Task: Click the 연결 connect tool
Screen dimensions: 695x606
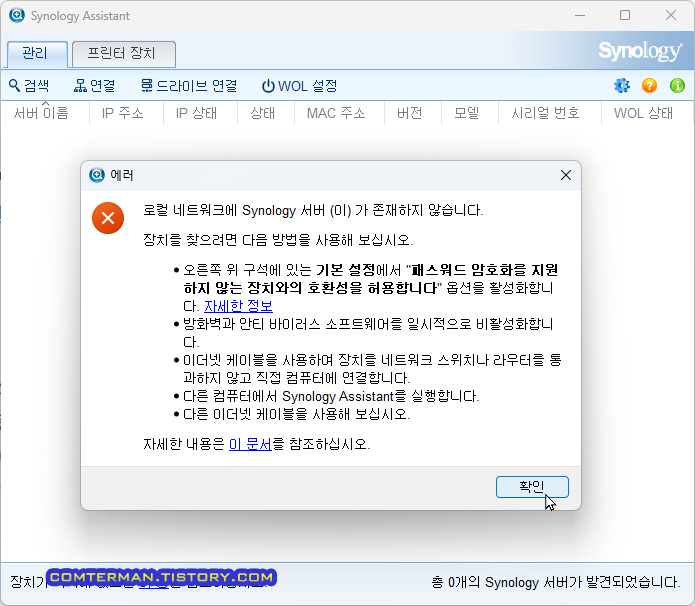Action: click(94, 86)
